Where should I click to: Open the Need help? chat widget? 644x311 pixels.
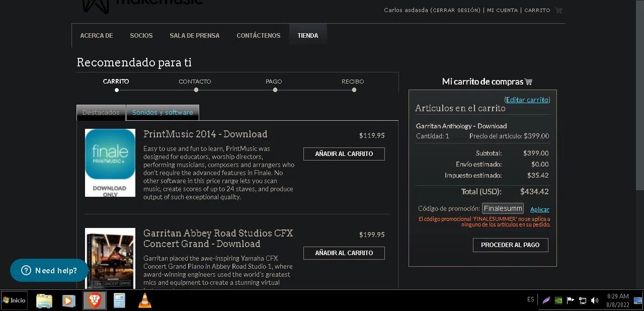click(49, 270)
